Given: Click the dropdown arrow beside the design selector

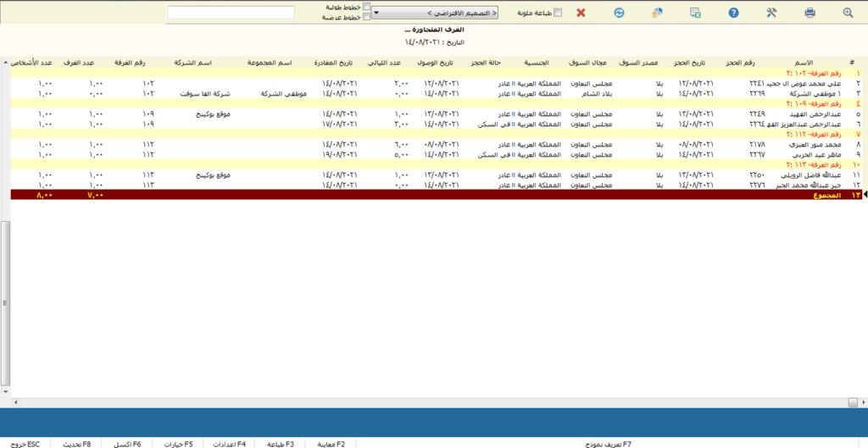Looking at the screenshot, I should (376, 14).
